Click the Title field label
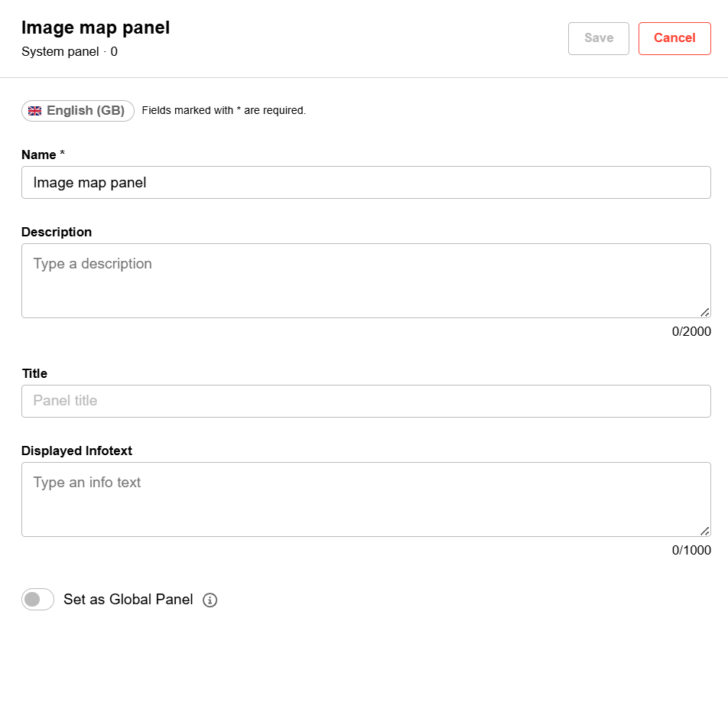728x719 pixels. click(34, 373)
